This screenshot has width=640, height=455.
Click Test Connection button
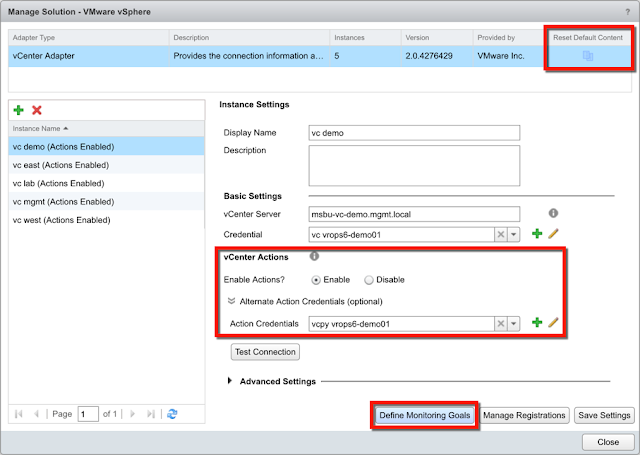coord(265,352)
